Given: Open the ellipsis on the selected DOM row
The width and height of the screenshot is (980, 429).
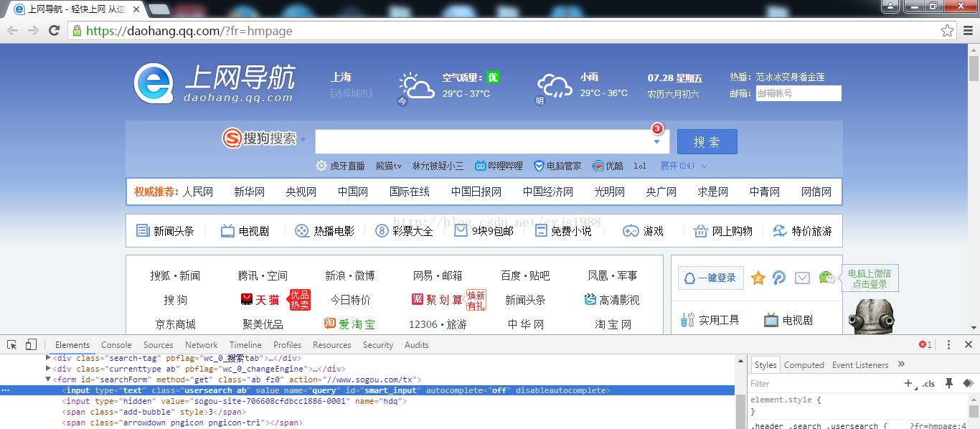Looking at the screenshot, I should click(6, 390).
